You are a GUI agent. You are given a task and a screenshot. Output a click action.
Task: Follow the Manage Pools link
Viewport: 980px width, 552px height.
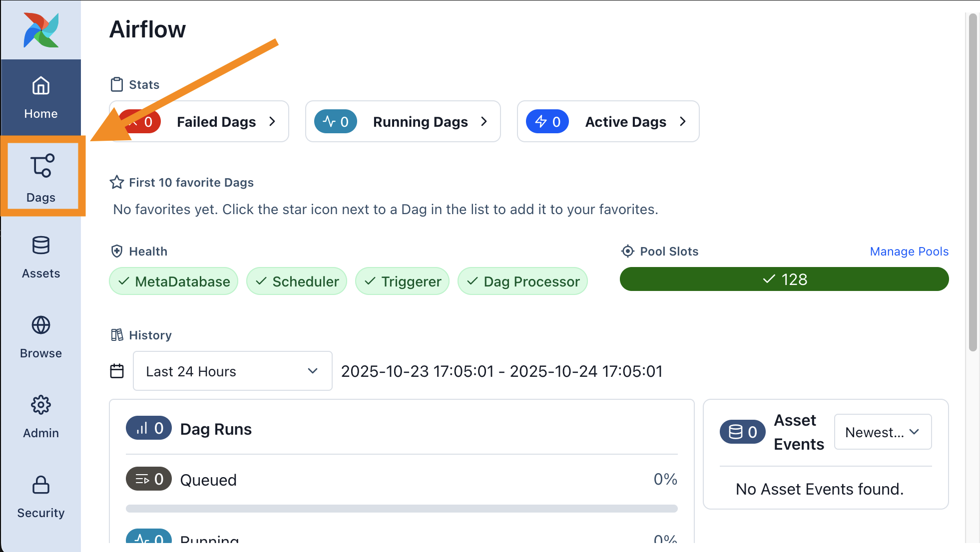(x=909, y=251)
